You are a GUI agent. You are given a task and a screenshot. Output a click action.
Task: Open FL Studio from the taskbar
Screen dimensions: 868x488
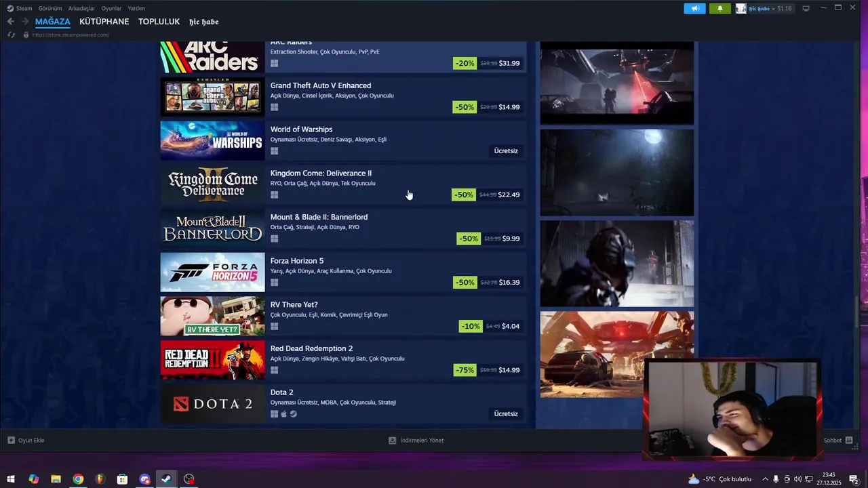pyautogui.click(x=100, y=479)
